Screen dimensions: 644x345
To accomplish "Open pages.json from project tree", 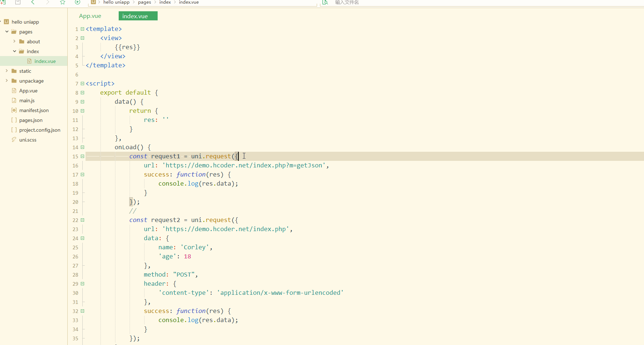I will click(31, 120).
